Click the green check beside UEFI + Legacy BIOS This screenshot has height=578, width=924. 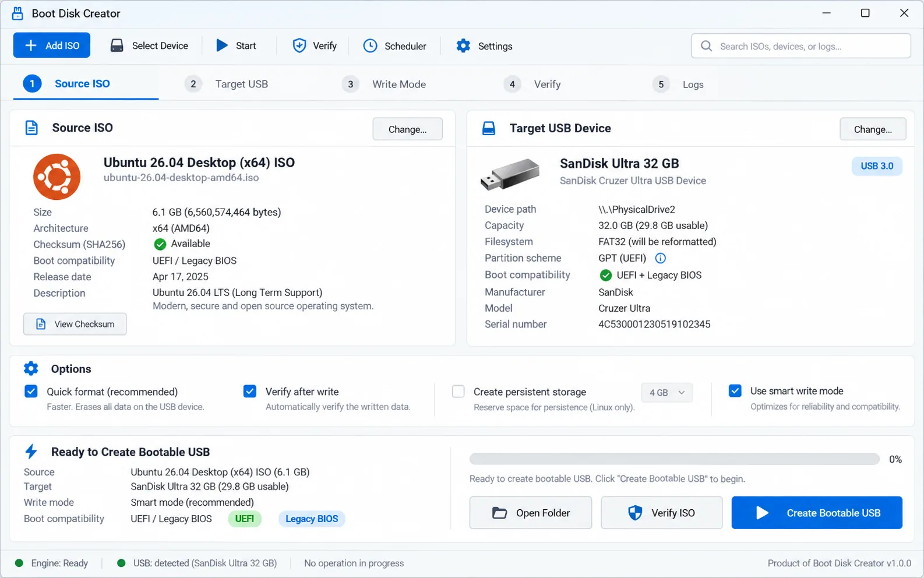[606, 275]
